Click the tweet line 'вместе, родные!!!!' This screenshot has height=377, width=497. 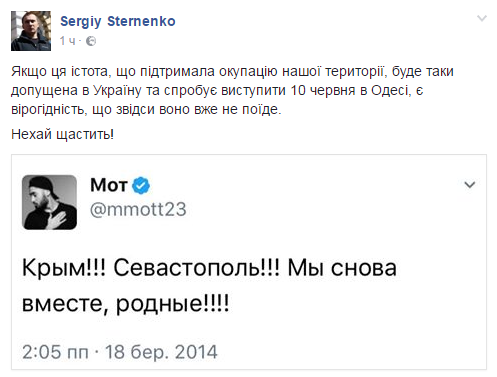point(126,304)
